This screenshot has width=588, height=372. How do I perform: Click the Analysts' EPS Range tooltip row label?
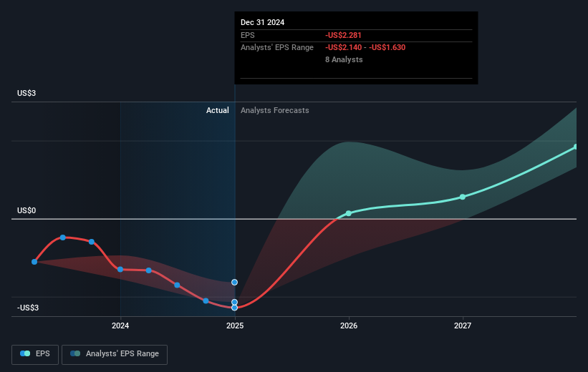[277, 47]
